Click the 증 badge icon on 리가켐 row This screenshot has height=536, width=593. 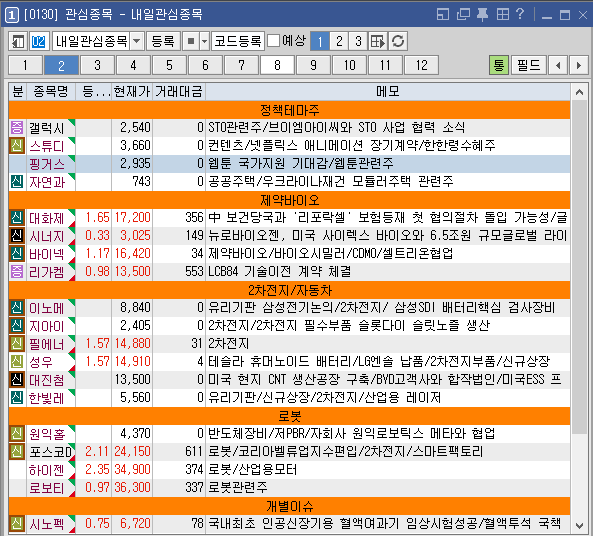[17, 272]
